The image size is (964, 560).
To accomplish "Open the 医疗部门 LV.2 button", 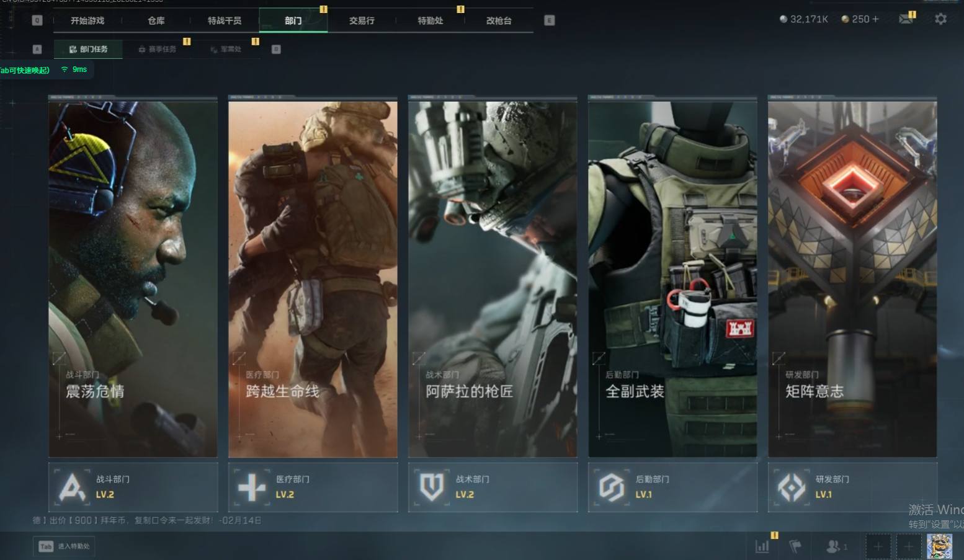I will click(313, 487).
